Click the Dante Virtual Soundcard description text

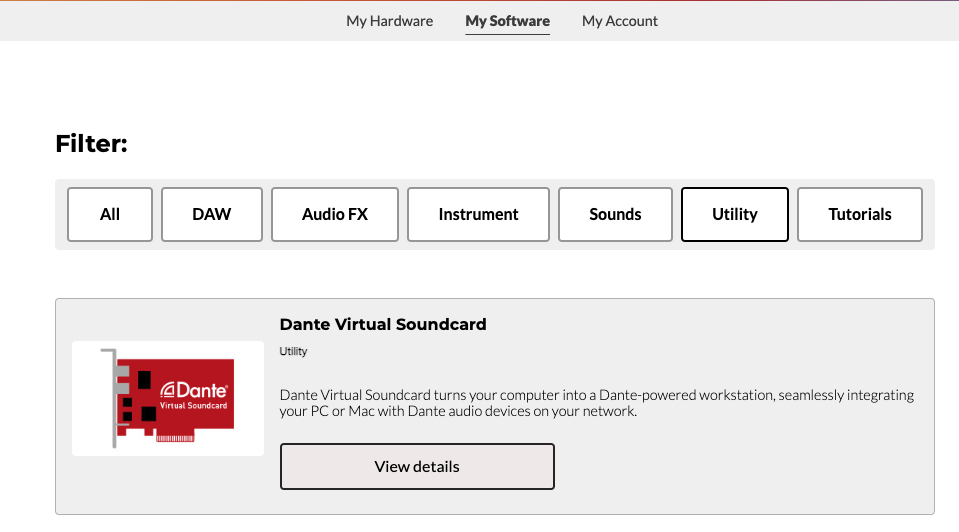pos(596,403)
